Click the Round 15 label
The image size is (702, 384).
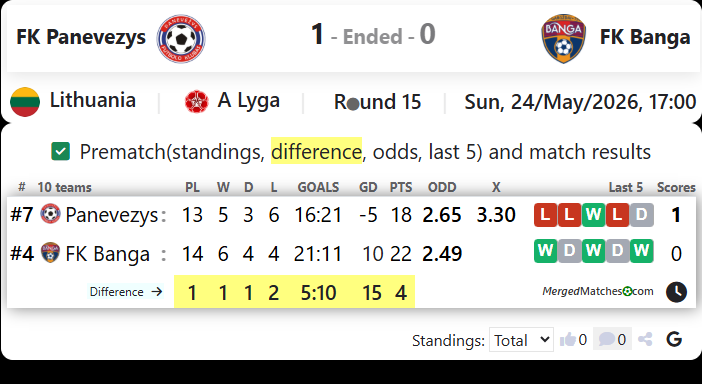tap(377, 102)
